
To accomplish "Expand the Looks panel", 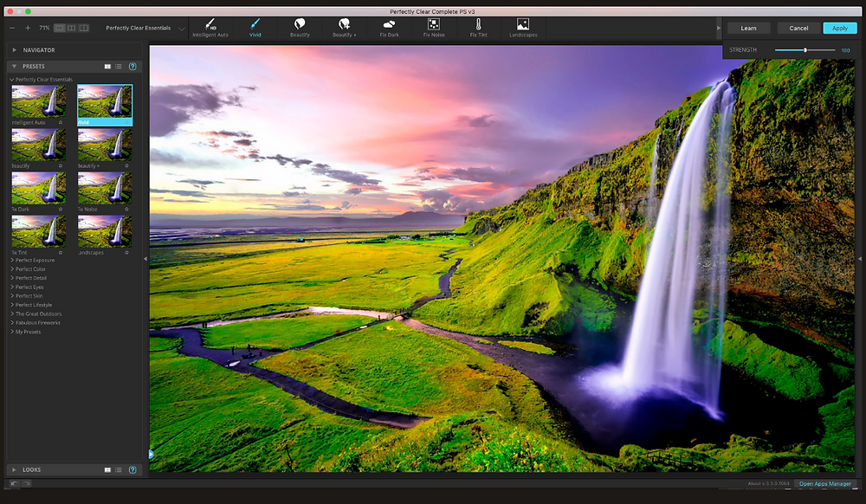I will click(15, 469).
